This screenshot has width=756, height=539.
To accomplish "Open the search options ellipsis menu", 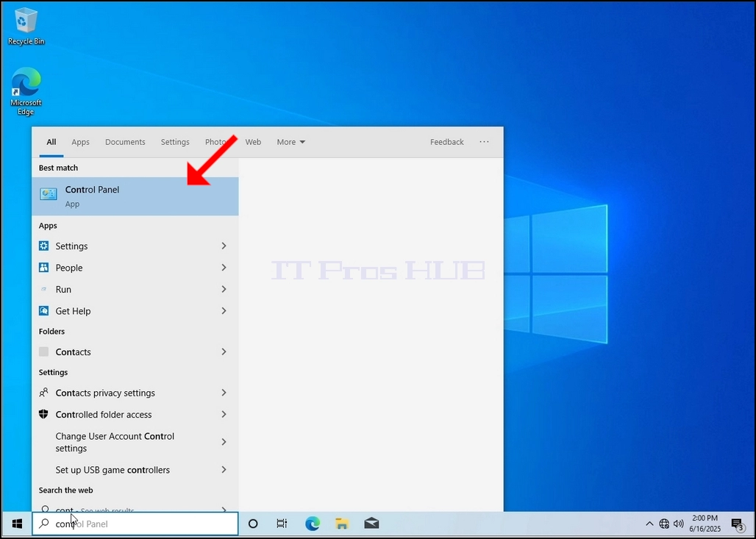I will coord(484,142).
